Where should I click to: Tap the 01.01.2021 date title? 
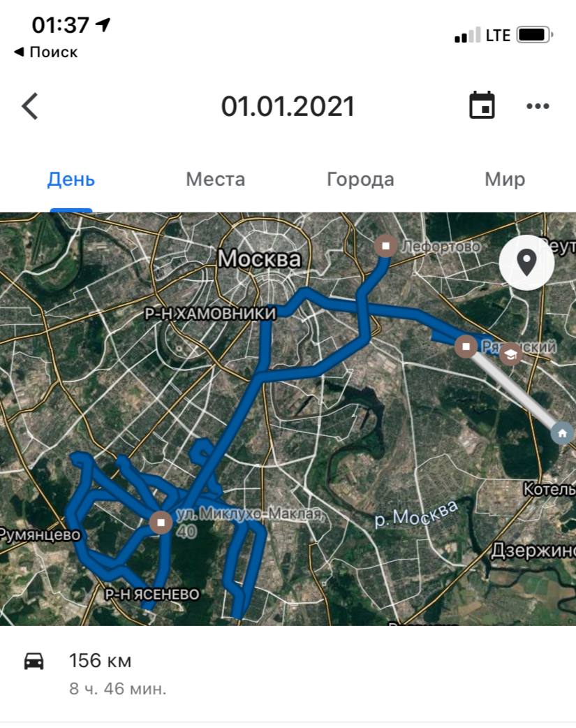point(288,106)
